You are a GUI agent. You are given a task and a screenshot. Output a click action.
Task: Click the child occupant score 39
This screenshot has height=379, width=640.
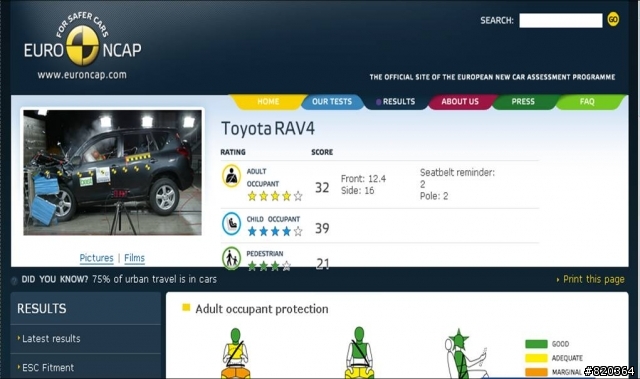click(x=322, y=228)
